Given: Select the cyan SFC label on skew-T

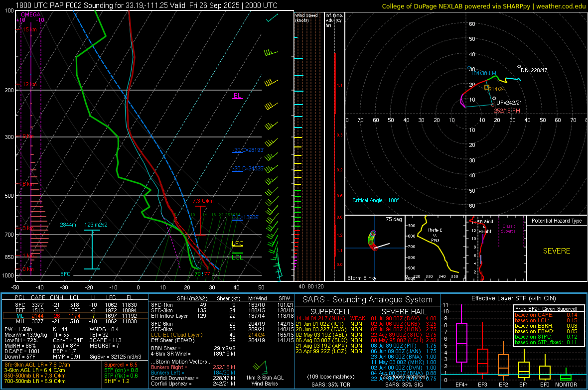Looking at the screenshot, I should coord(65,274).
